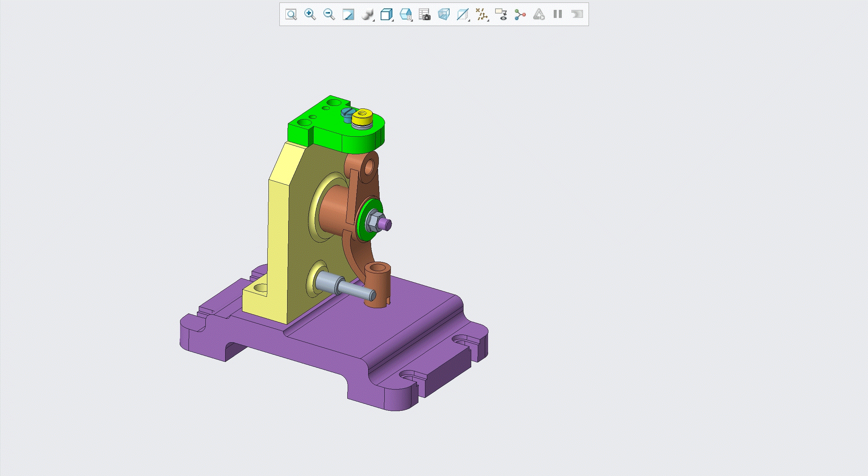Click the Refit view icon

(x=291, y=15)
